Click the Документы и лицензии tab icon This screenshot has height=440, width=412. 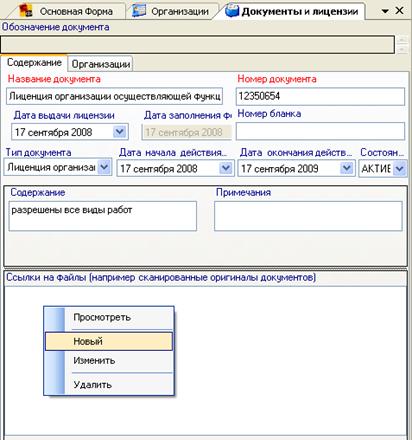232,11
